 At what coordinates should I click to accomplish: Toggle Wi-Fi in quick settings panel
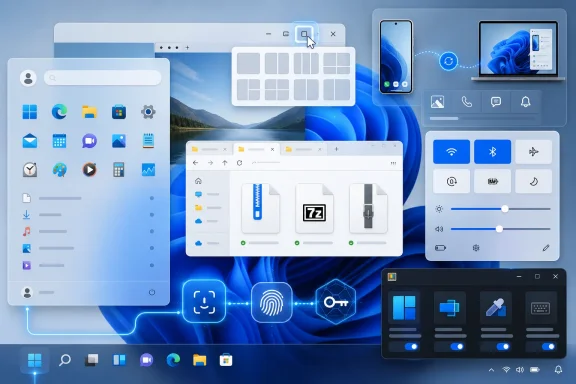point(451,152)
